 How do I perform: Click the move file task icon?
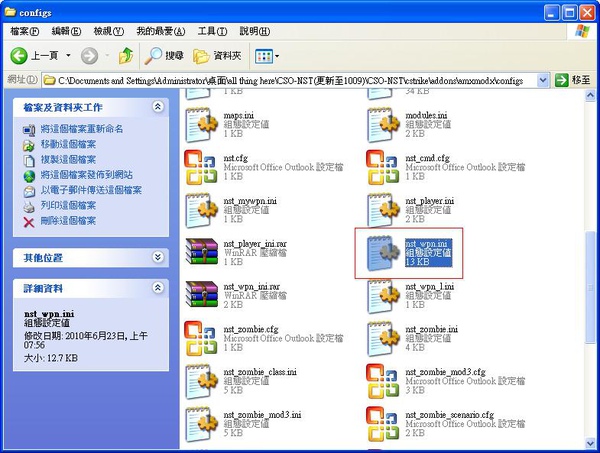pyautogui.click(x=29, y=145)
